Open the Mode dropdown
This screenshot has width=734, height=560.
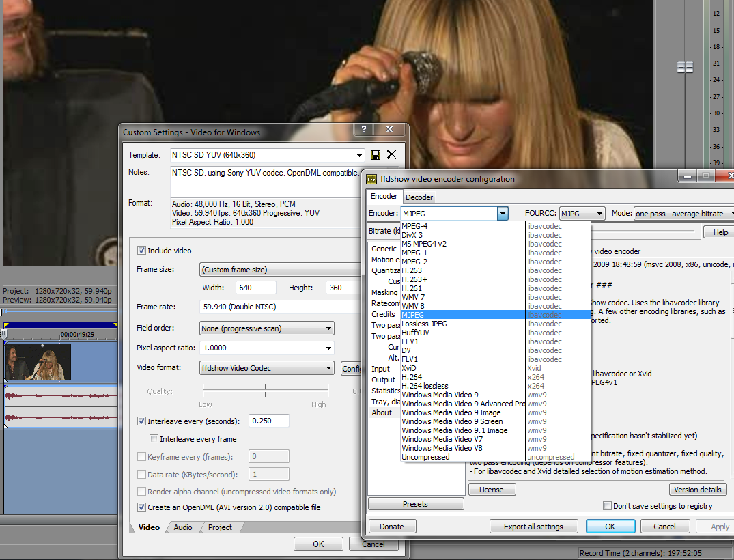pos(683,214)
